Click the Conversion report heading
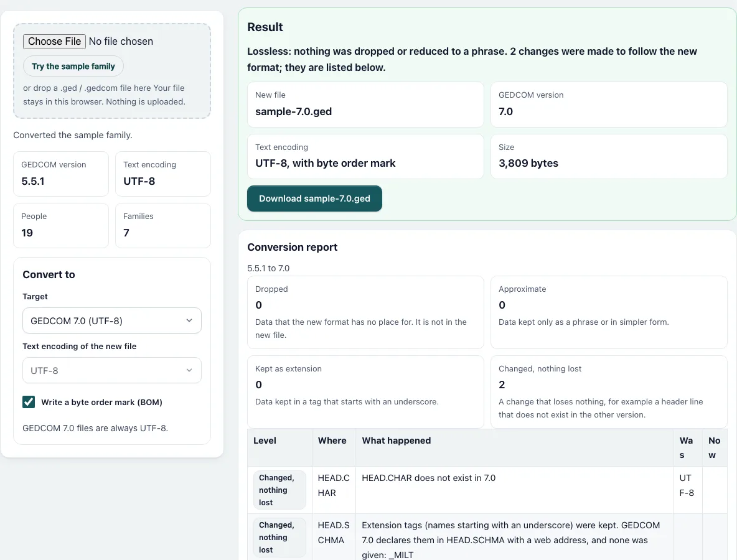Image resolution: width=737 pixels, height=560 pixels. 293,248
